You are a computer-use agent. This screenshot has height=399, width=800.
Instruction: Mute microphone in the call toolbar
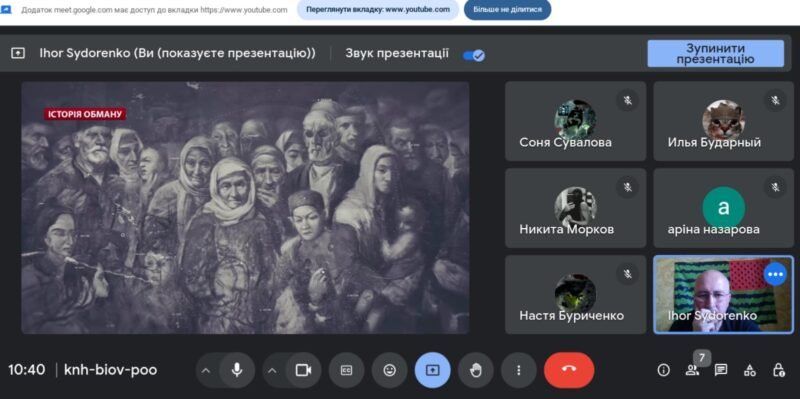237,370
